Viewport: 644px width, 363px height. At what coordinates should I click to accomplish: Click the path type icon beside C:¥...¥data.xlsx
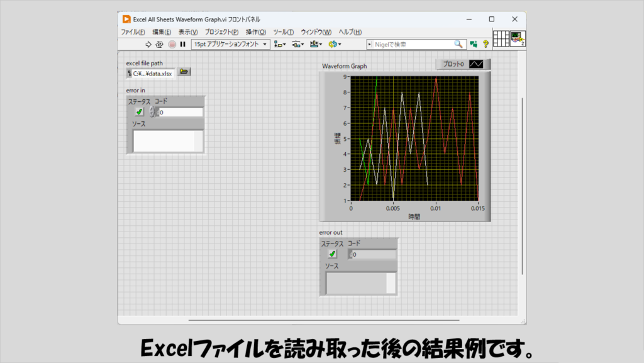(x=130, y=74)
